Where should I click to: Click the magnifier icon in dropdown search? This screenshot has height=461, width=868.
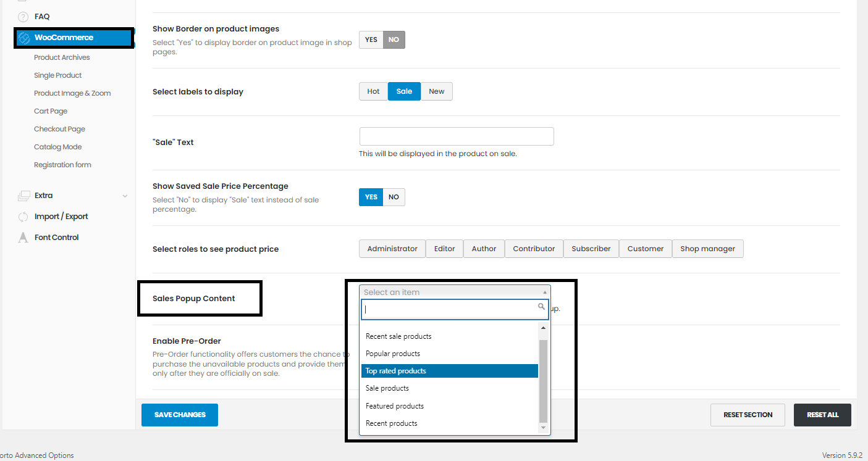pos(542,306)
